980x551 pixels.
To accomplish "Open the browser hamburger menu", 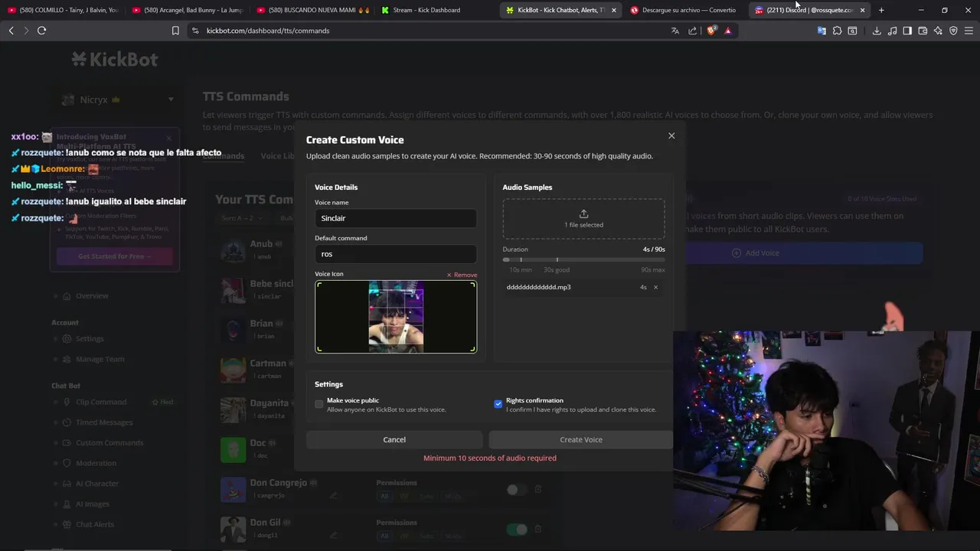I will pos(969,31).
